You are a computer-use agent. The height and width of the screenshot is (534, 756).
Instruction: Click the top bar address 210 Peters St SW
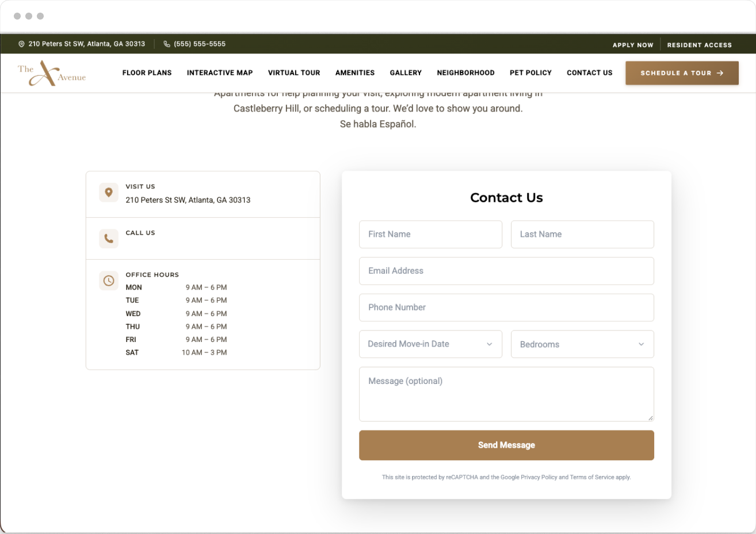87,44
